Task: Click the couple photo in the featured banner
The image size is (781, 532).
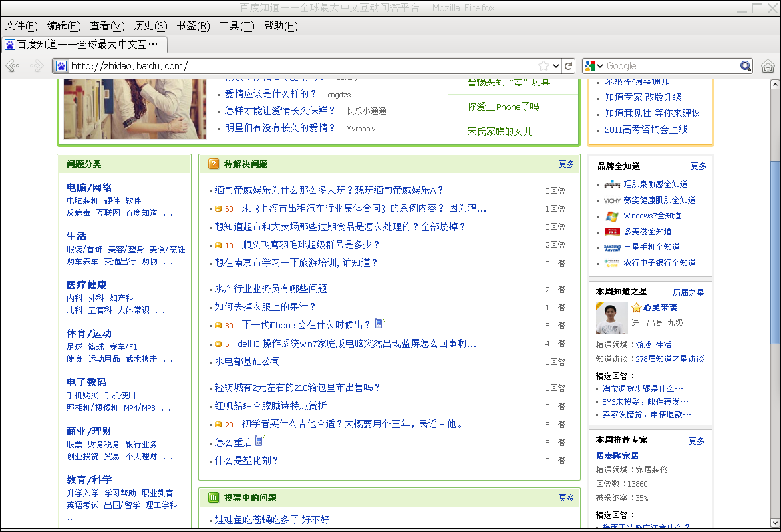Action: (x=135, y=109)
